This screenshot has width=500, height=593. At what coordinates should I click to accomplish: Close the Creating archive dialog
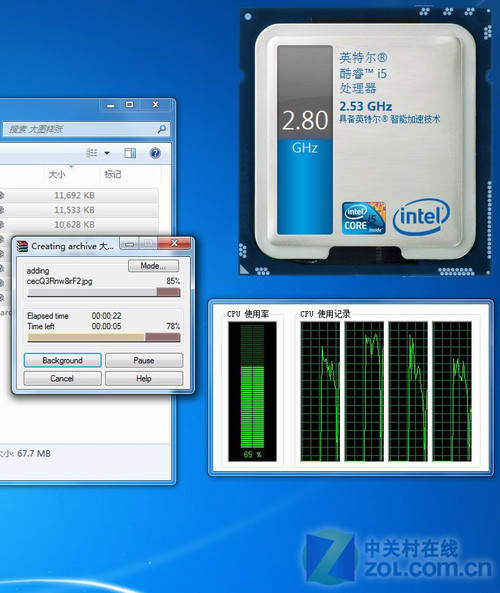tap(174, 244)
